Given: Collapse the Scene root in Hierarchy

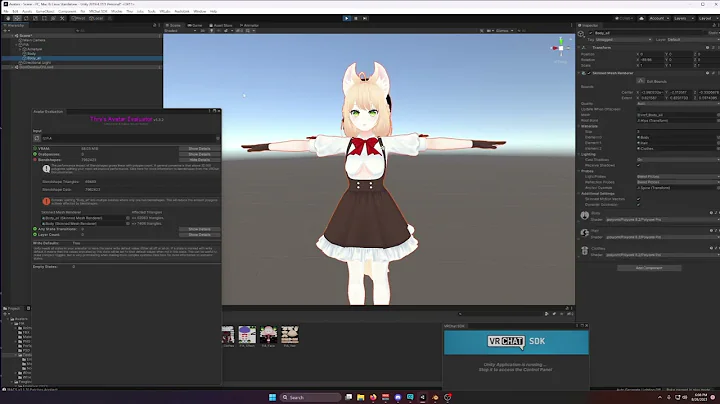Looking at the screenshot, I should click(12, 35).
